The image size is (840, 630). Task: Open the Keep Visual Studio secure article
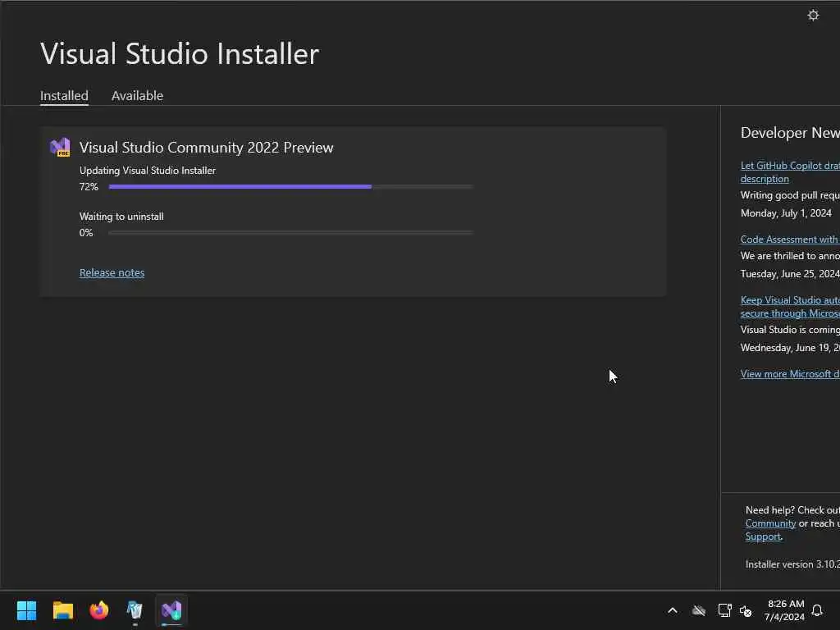(x=790, y=307)
